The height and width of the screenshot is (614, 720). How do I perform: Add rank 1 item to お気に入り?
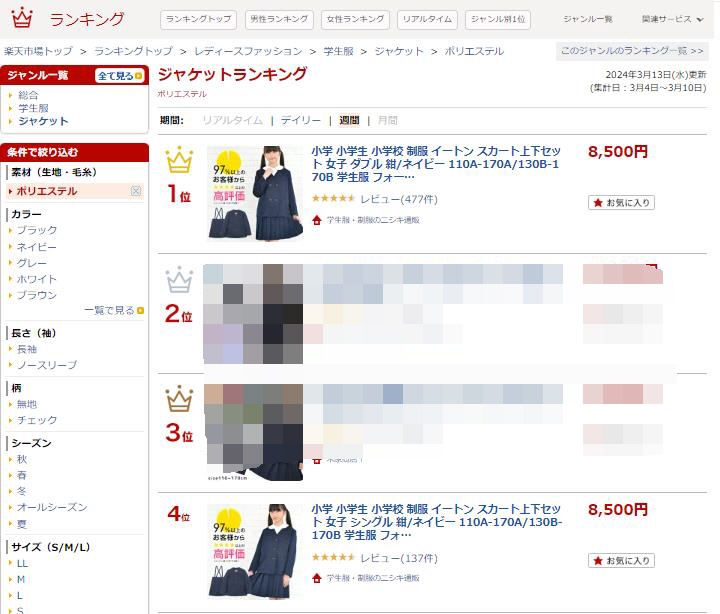pyautogui.click(x=621, y=203)
